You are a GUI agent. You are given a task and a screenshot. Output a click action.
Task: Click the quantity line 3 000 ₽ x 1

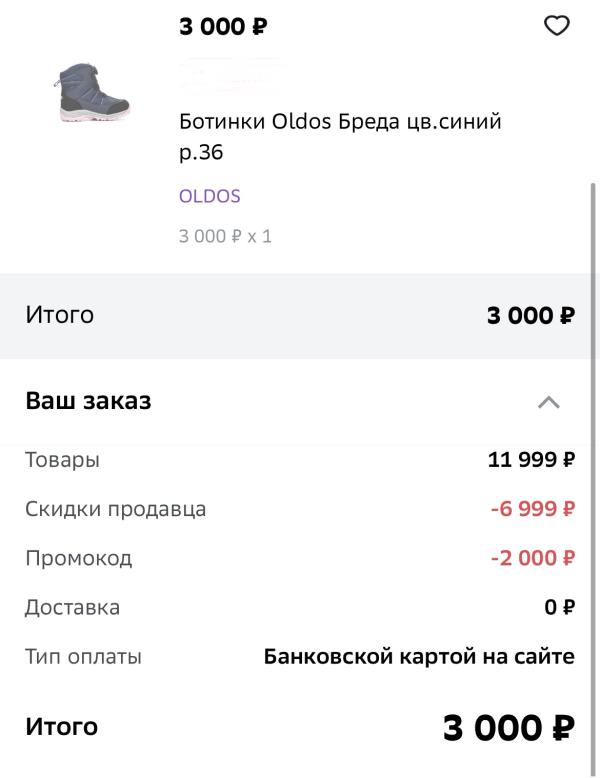(x=225, y=237)
